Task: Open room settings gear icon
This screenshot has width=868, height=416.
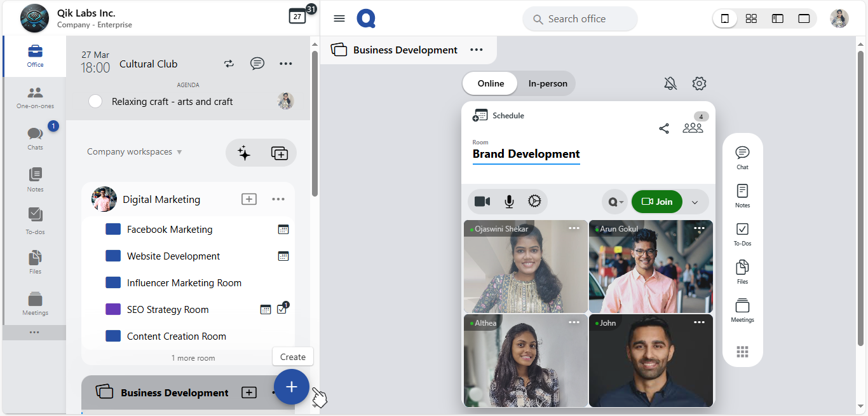Action: point(699,83)
